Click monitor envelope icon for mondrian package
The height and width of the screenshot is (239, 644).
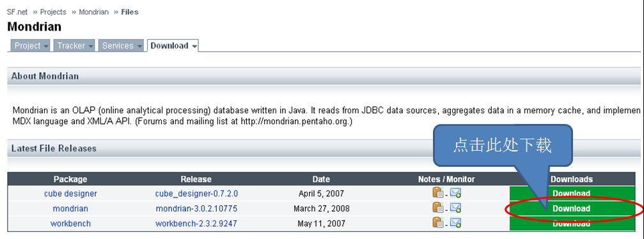click(x=455, y=208)
